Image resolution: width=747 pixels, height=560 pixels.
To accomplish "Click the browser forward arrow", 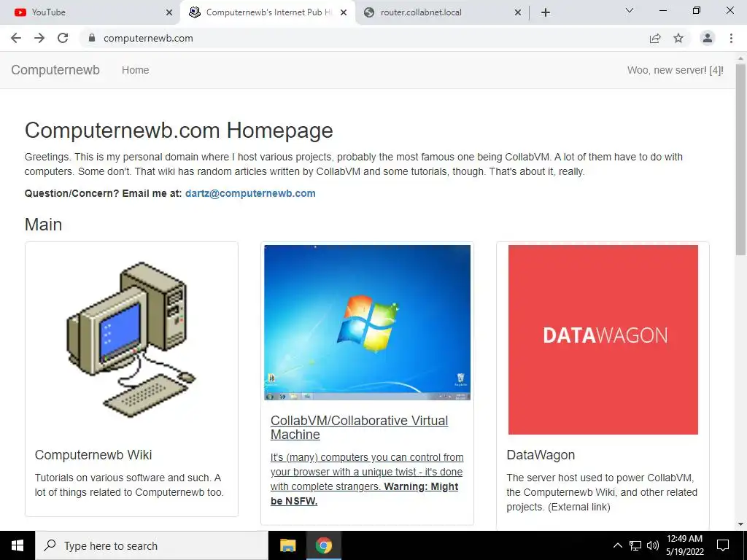I will coord(39,38).
